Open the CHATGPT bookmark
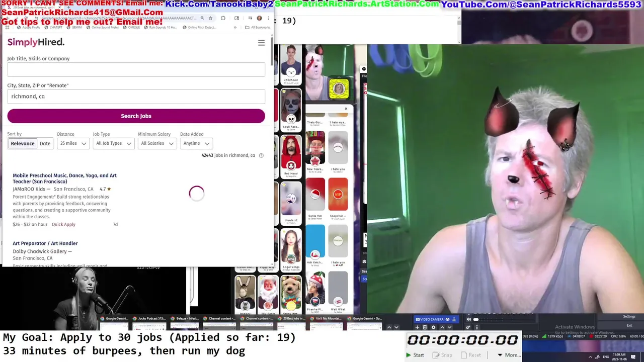Screen dimensions: 644x362 [x=54, y=27]
